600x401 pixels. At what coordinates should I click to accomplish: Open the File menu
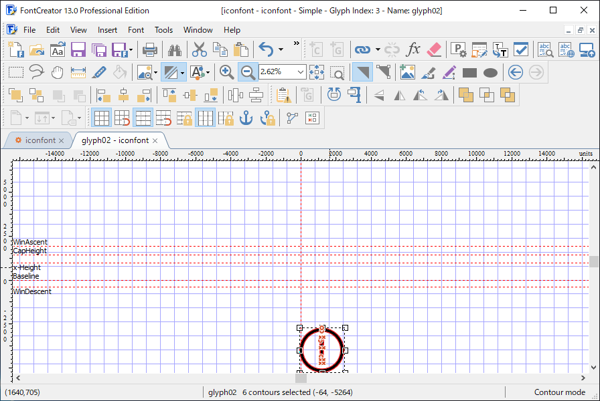pos(29,30)
